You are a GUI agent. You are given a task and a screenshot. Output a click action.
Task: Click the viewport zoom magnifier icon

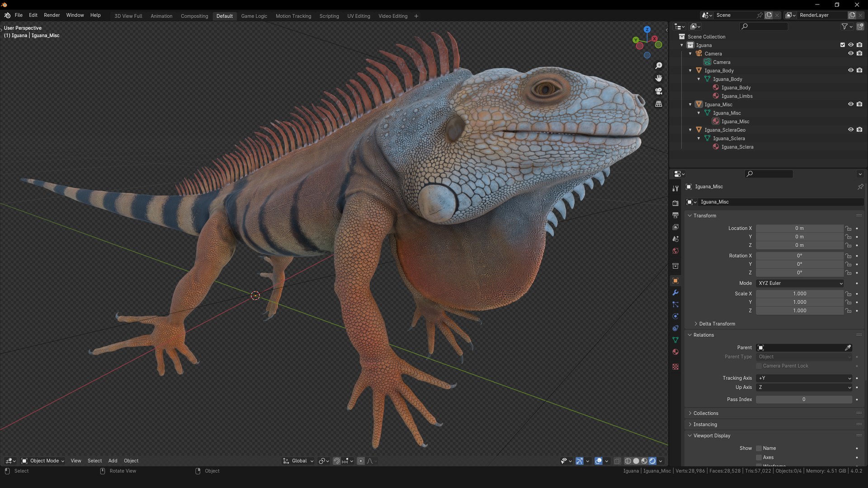tap(659, 66)
